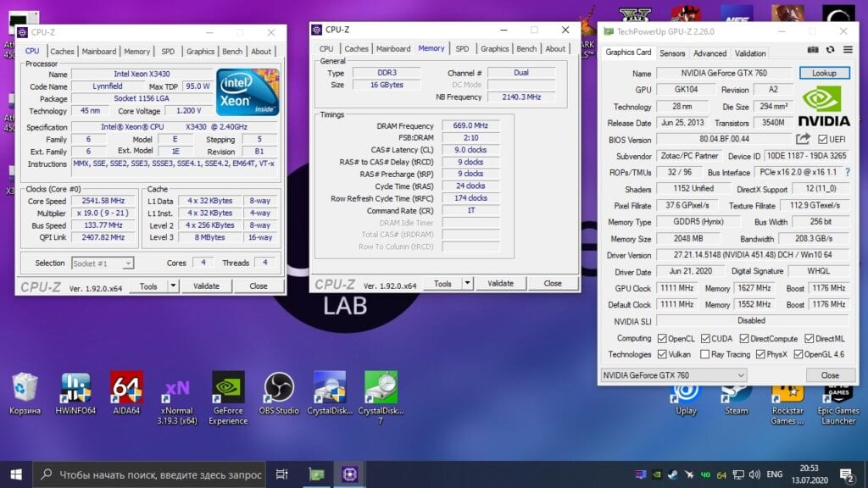Toggle Ray Tracing checkbox
Viewport: 868px width, 488px height.
[x=704, y=354]
